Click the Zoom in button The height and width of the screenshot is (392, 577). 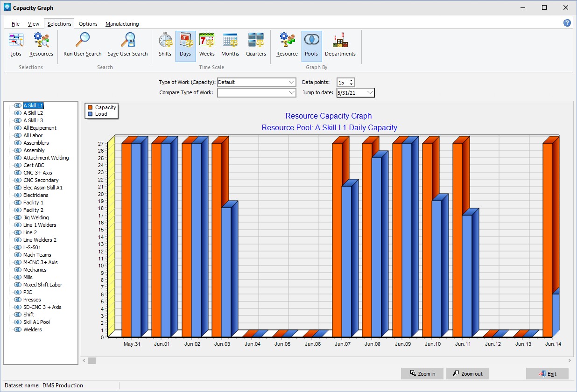422,373
